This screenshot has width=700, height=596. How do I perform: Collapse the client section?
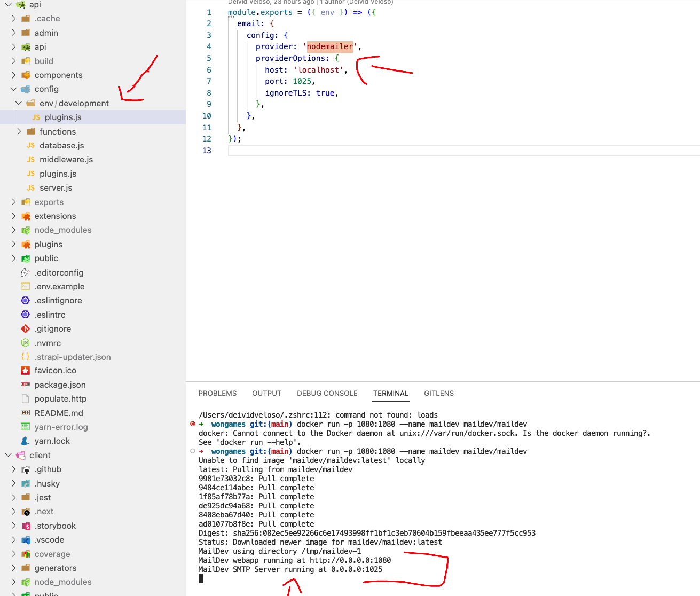[x=7, y=454]
